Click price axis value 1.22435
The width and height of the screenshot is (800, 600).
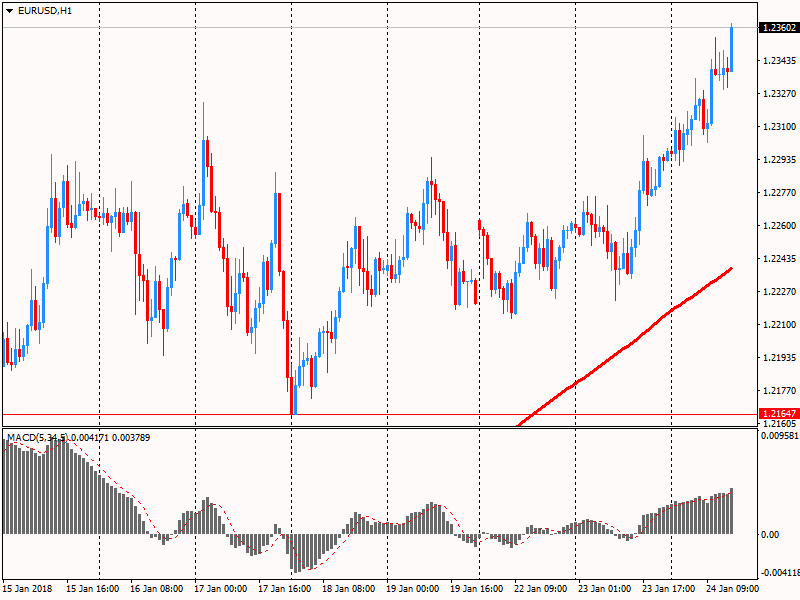pos(779,259)
